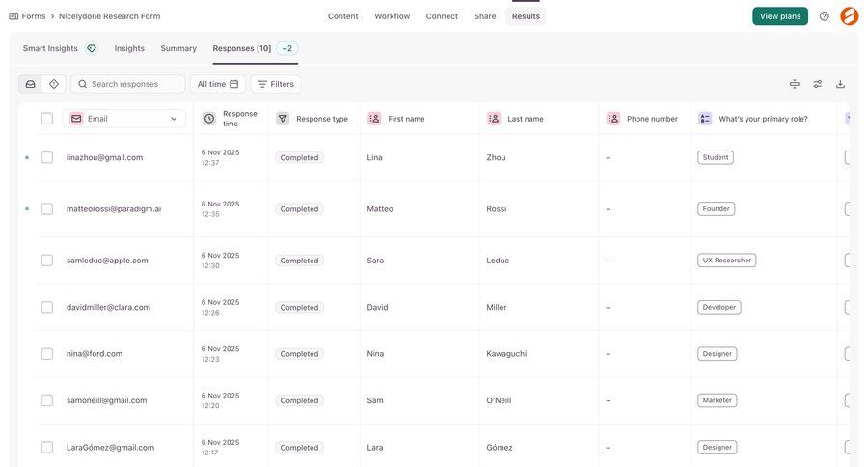Click the last name Gómez cell
Viewport: 868px width, 467px height.
pyautogui.click(x=500, y=447)
